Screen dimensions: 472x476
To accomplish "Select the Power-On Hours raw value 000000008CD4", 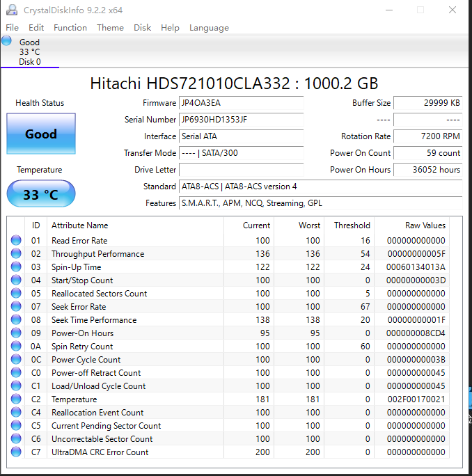I will point(416,333).
